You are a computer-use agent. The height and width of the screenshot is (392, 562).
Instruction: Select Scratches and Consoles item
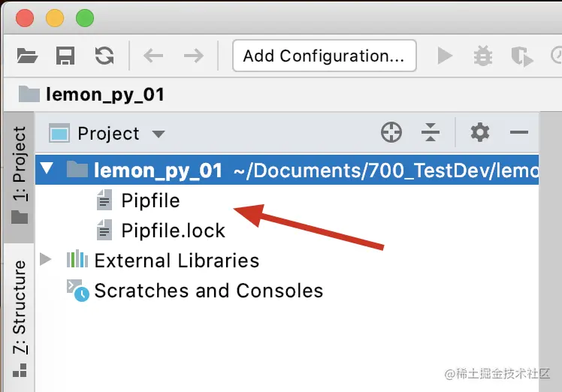coord(208,291)
